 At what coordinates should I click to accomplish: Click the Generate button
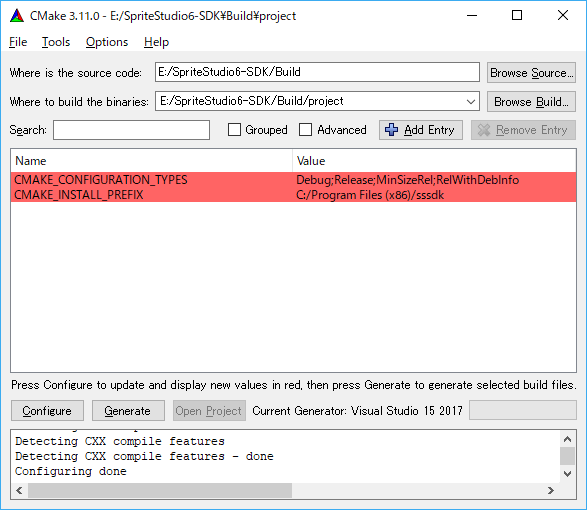tap(128, 411)
